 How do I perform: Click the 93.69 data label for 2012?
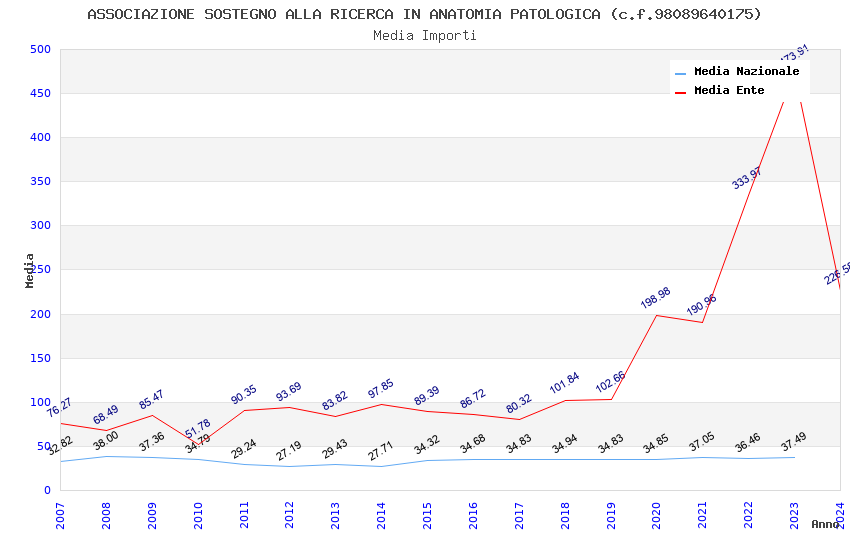click(x=288, y=392)
